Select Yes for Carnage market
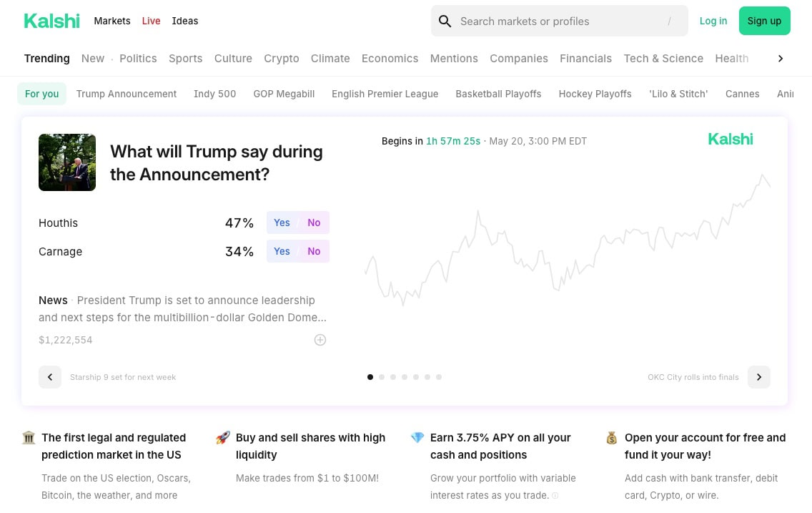This screenshot has width=812, height=513. [x=282, y=251]
